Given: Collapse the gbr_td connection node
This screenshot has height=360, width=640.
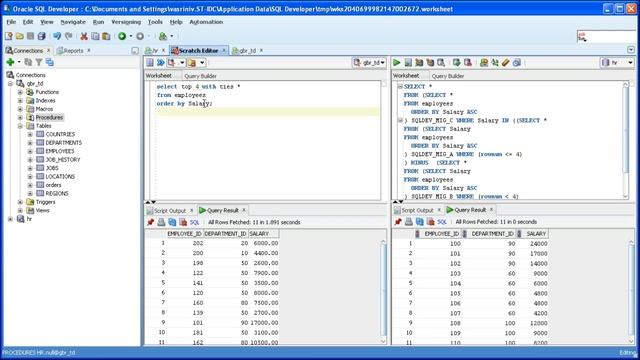Looking at the screenshot, I should (10, 83).
